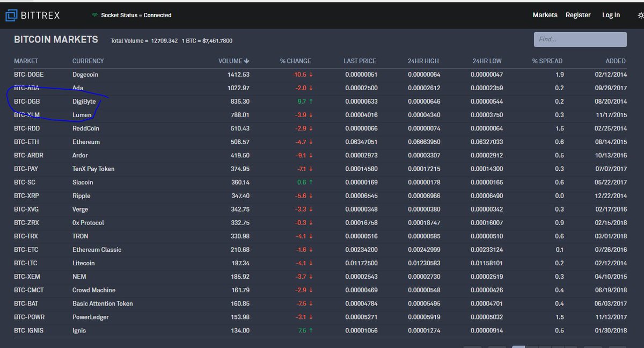Click the Basic Attention Token name
Screen dimensions: 644x348
point(103,303)
